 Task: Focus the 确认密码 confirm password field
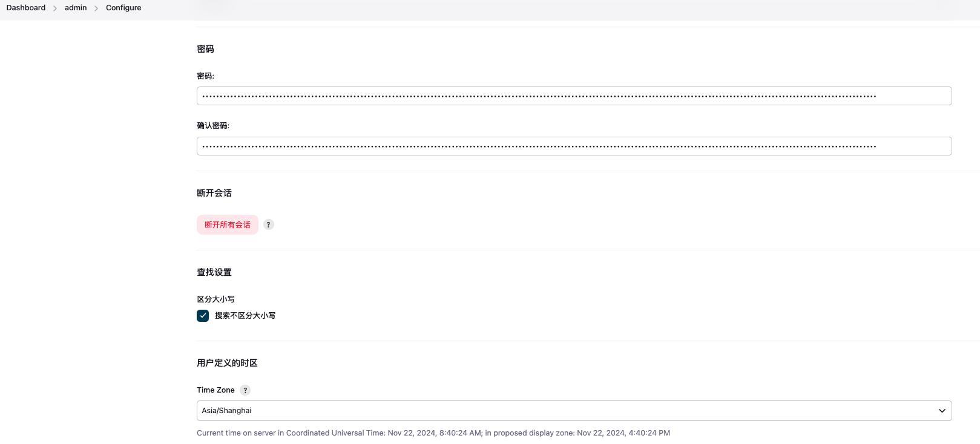pos(574,146)
